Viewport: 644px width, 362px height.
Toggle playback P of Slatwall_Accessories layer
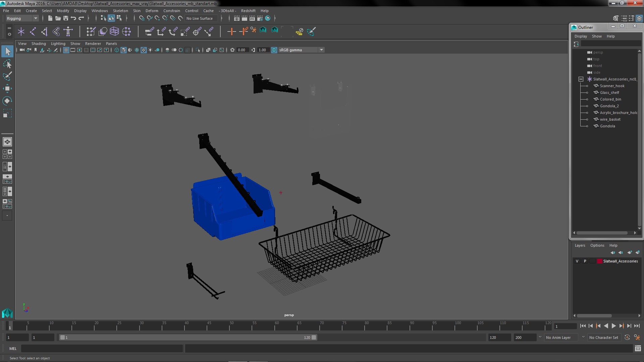point(585,261)
